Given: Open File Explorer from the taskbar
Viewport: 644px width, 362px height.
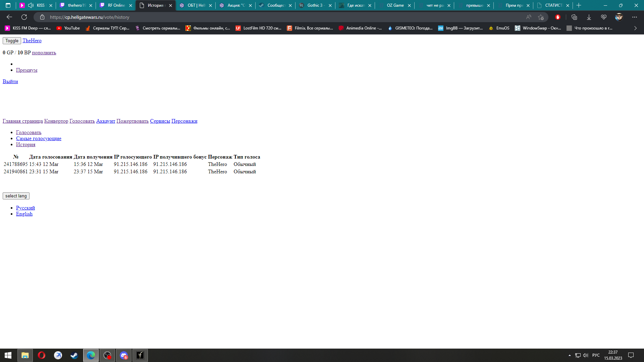Looking at the screenshot, I should [25, 355].
